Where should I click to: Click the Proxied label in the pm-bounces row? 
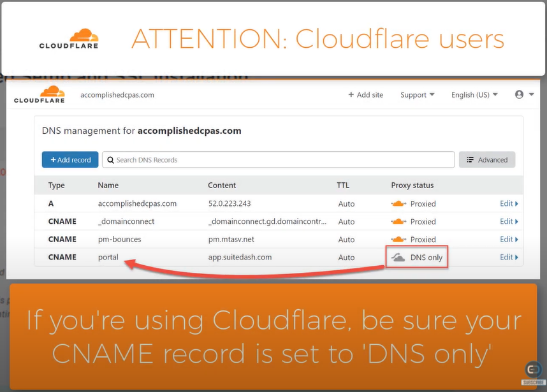point(423,240)
